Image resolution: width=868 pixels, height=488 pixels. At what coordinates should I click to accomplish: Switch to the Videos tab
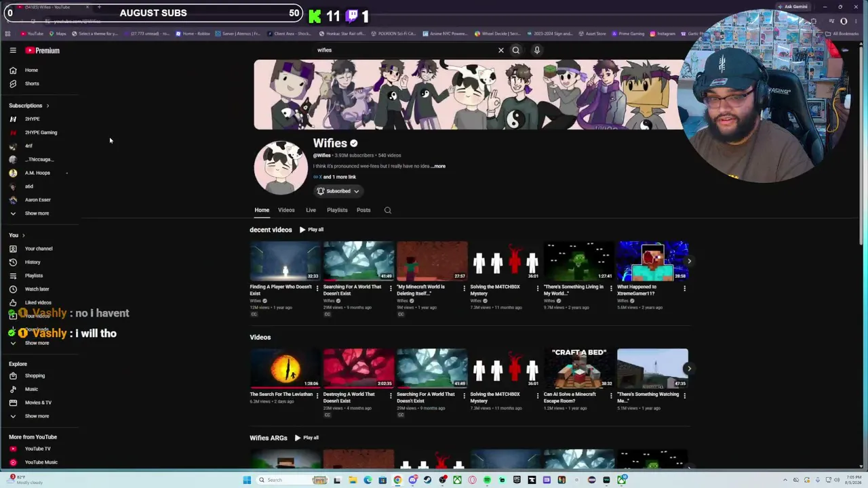286,210
